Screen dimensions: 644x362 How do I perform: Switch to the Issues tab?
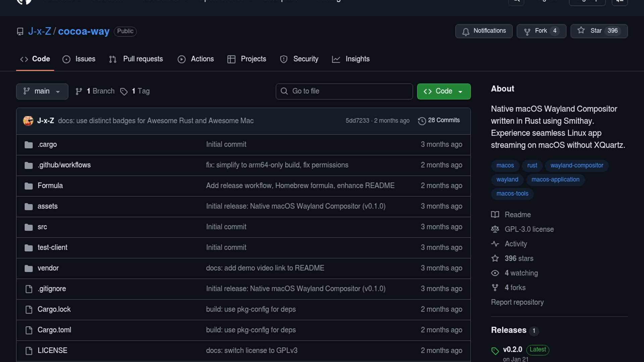click(x=79, y=59)
